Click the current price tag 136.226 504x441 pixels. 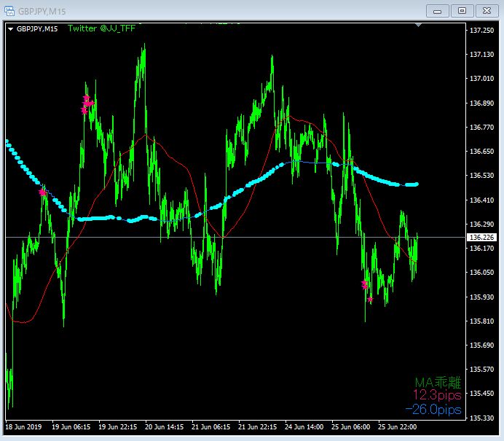(x=482, y=238)
